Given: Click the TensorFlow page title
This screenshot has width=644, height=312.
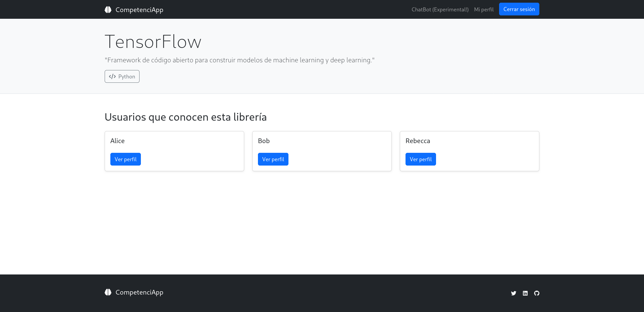Looking at the screenshot, I should tap(153, 42).
